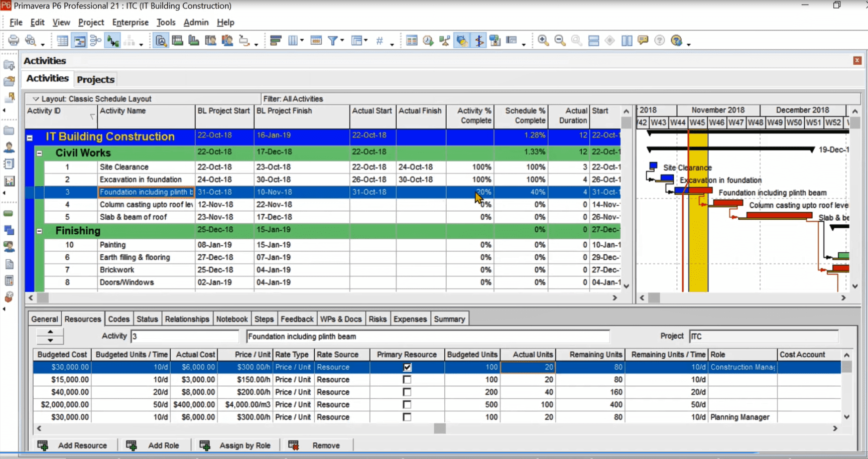Screen dimensions: 868x459
Task: Click the Level Resources icon
Action: pos(445,41)
